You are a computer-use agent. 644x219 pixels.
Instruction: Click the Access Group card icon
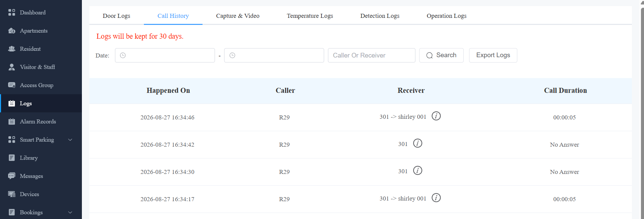[x=12, y=85]
